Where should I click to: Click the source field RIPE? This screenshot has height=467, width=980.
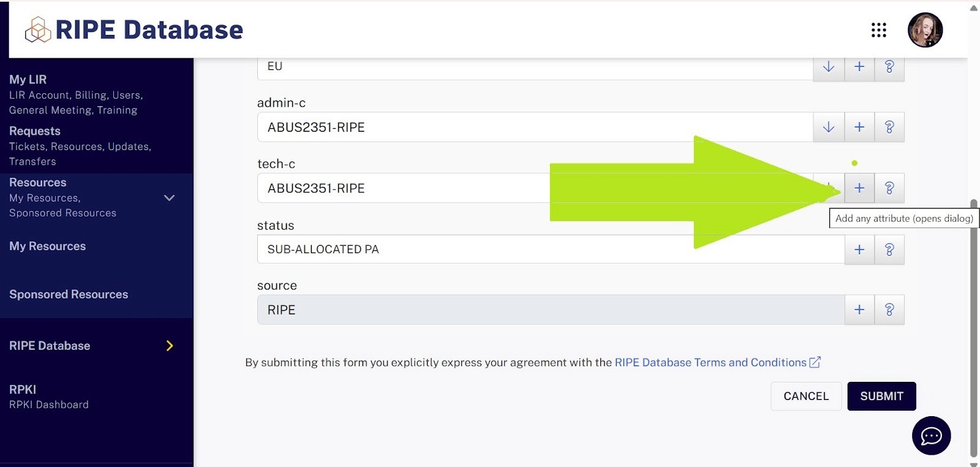[551, 309]
